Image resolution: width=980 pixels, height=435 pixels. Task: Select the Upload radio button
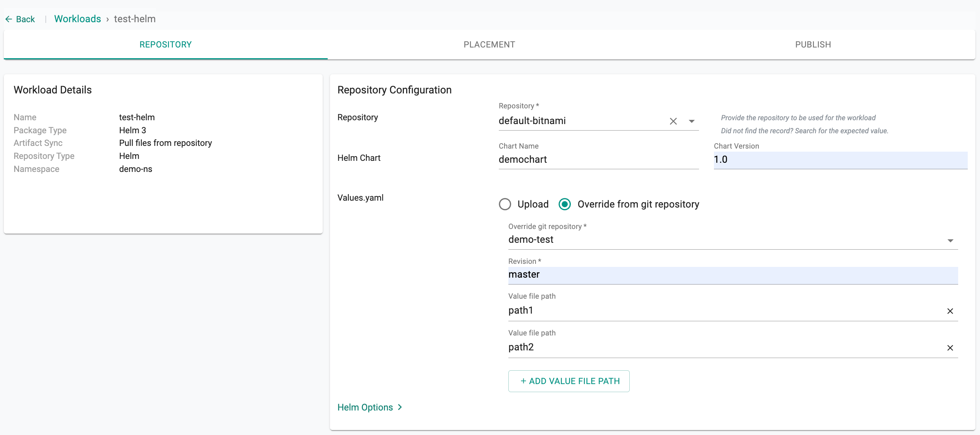click(505, 204)
